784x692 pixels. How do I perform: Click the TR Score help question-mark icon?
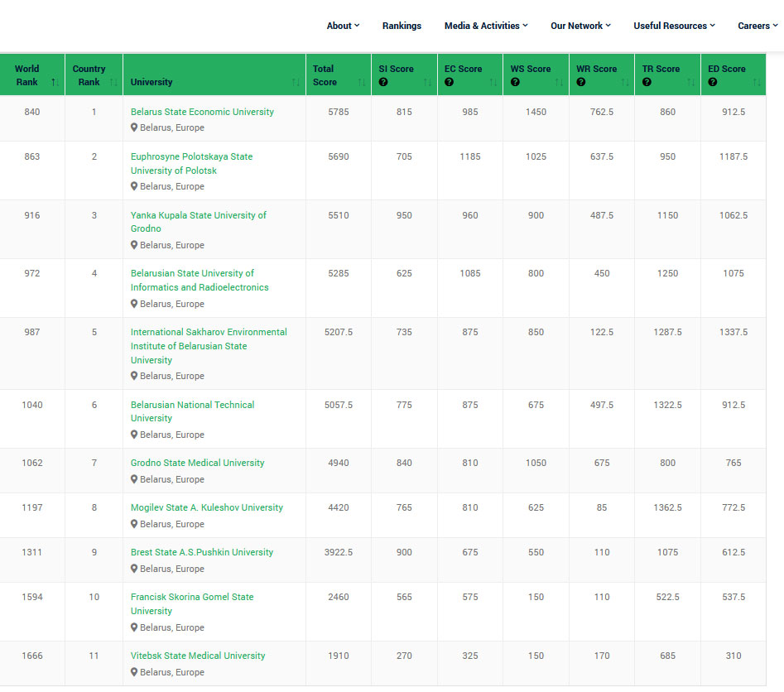(x=647, y=83)
